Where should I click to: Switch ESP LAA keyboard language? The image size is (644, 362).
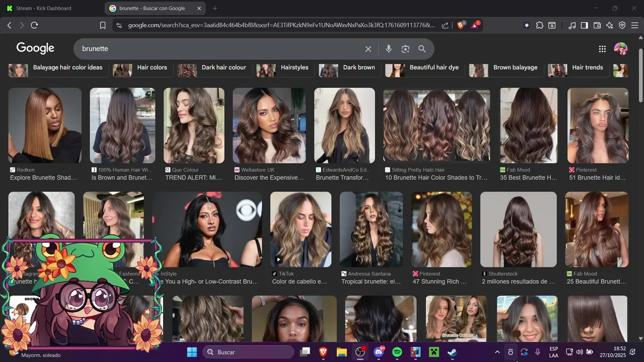click(553, 352)
